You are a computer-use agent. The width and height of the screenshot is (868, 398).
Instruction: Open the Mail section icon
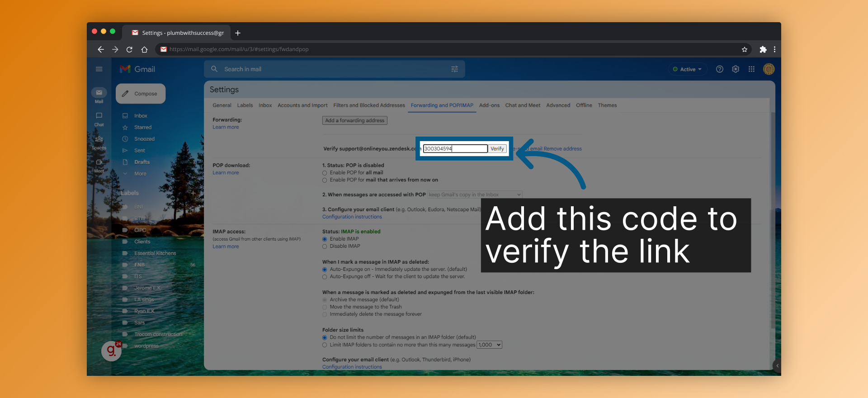tap(99, 93)
